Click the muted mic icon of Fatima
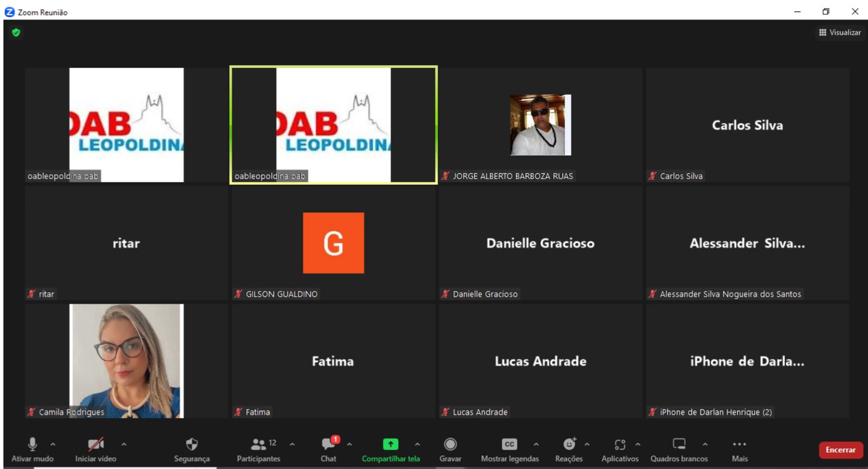This screenshot has width=868, height=469. (x=238, y=412)
